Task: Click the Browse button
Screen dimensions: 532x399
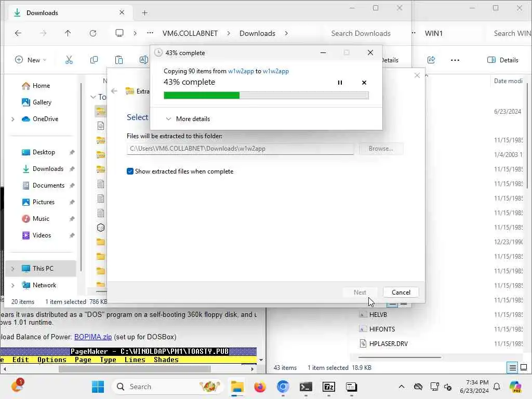Action: click(381, 149)
